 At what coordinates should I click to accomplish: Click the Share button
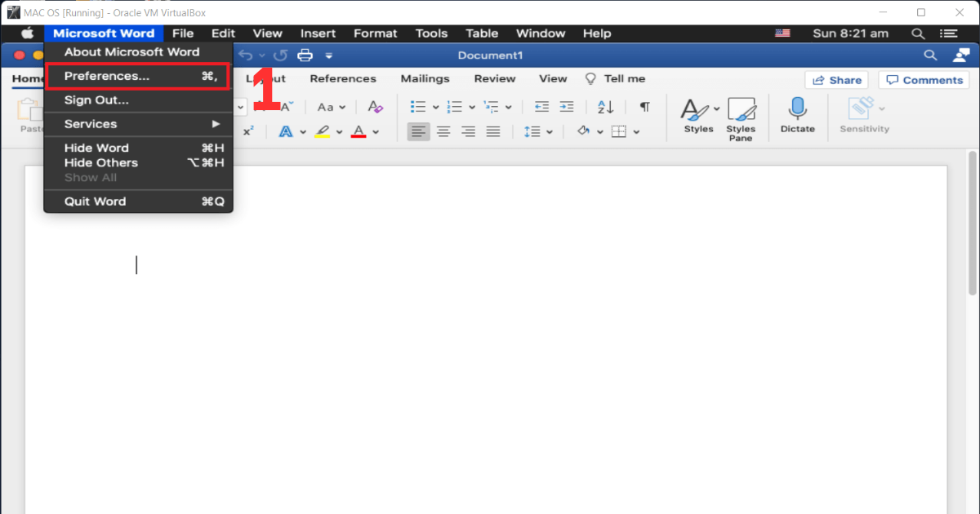[x=836, y=80]
